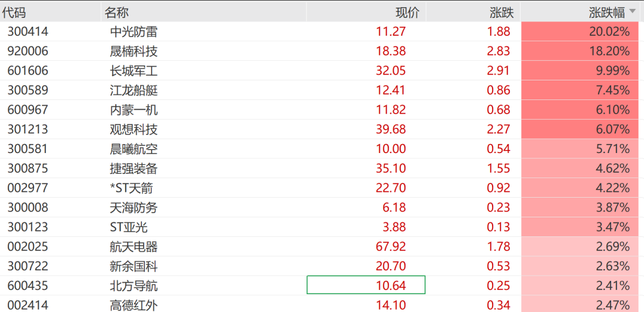Click the 20.02% red percentage cell
644x312 pixels.
click(x=580, y=32)
